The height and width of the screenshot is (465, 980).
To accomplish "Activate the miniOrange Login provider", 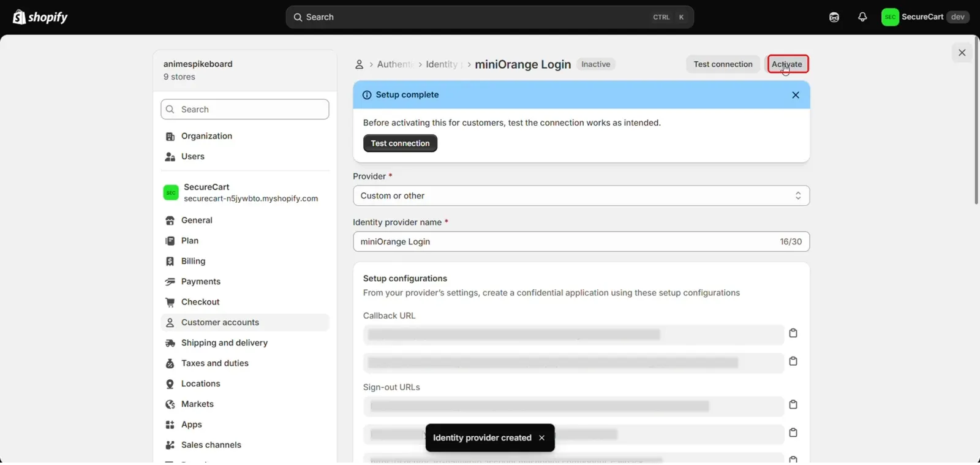I will pos(787,64).
